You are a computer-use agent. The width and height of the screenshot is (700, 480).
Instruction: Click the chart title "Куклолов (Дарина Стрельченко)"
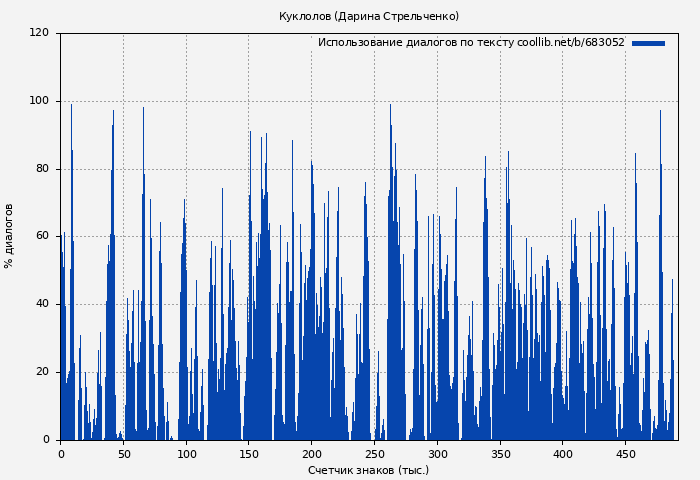pyautogui.click(x=369, y=17)
